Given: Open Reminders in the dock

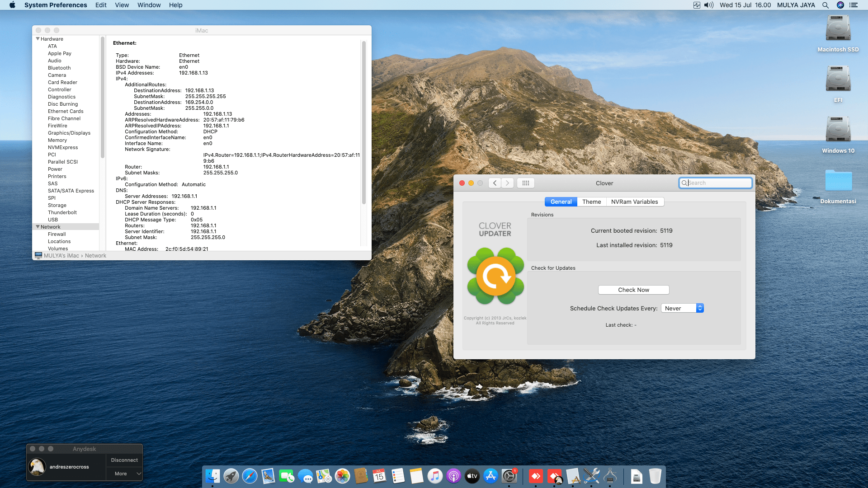Looking at the screenshot, I should [398, 476].
